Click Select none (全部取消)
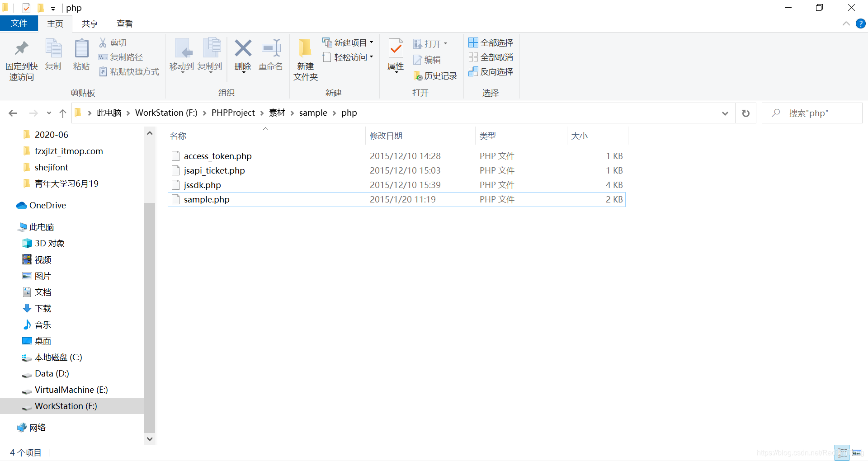The height and width of the screenshot is (461, 868). (491, 57)
